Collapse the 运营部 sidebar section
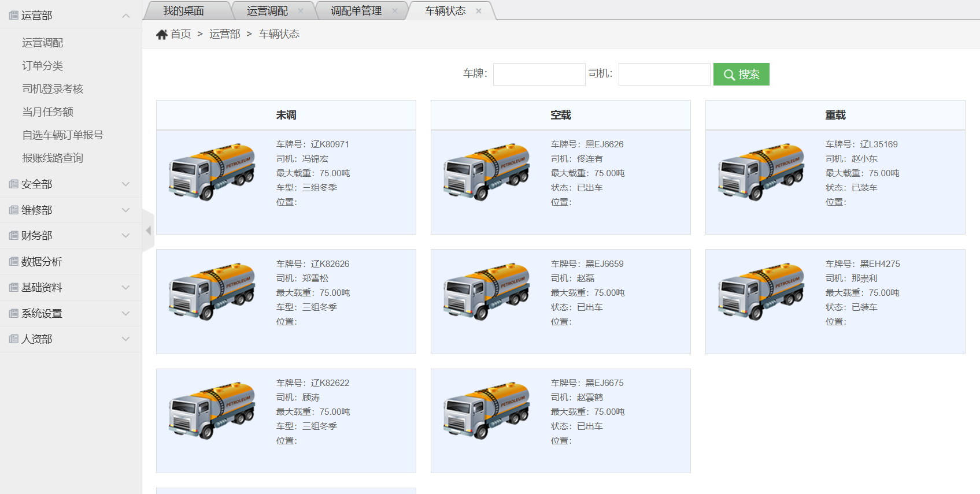The height and width of the screenshot is (494, 980). point(125,16)
